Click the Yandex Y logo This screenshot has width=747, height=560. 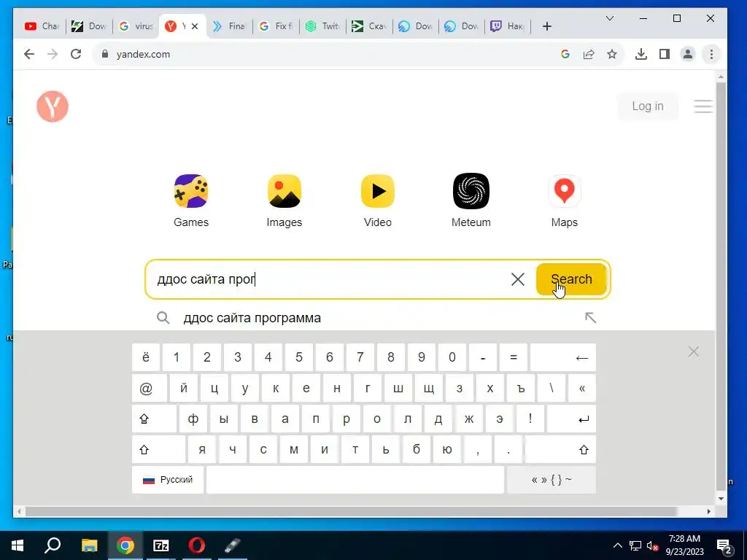53,106
